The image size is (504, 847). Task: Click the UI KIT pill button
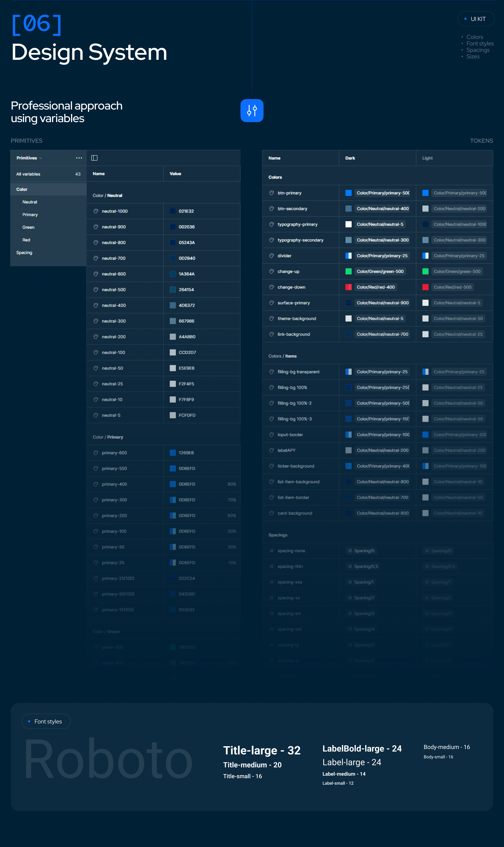click(x=476, y=19)
